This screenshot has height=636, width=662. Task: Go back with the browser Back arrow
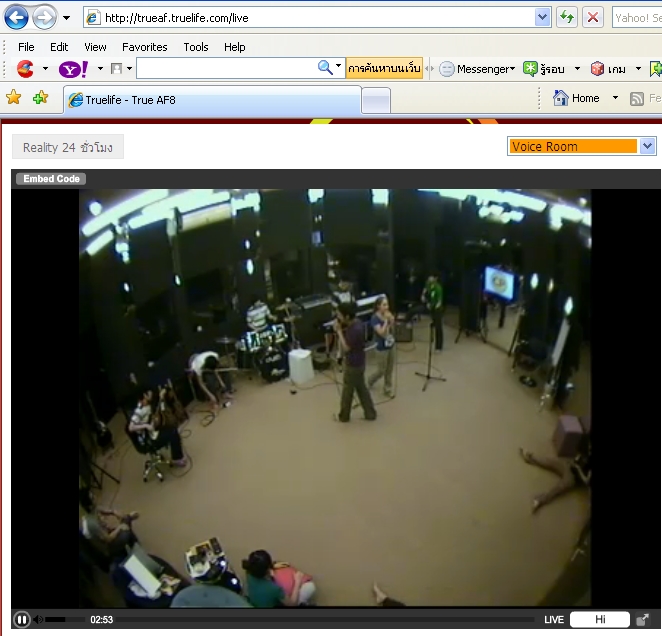pyautogui.click(x=16, y=18)
